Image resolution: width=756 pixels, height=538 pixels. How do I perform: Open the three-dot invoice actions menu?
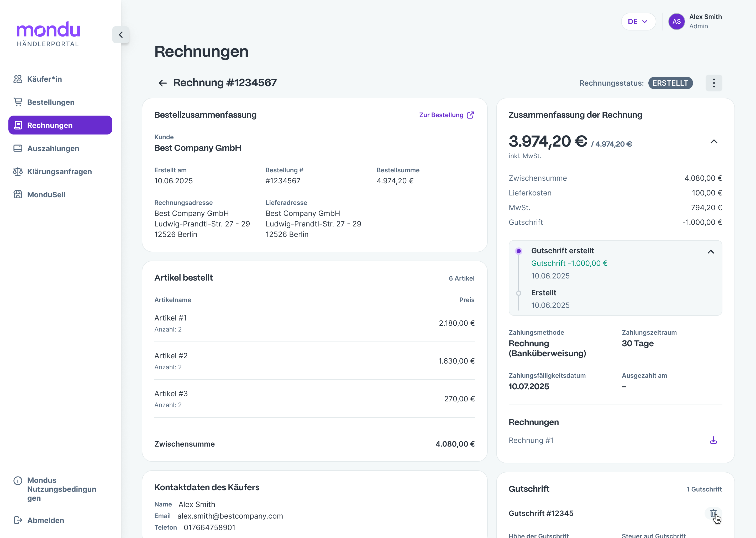pyautogui.click(x=714, y=83)
